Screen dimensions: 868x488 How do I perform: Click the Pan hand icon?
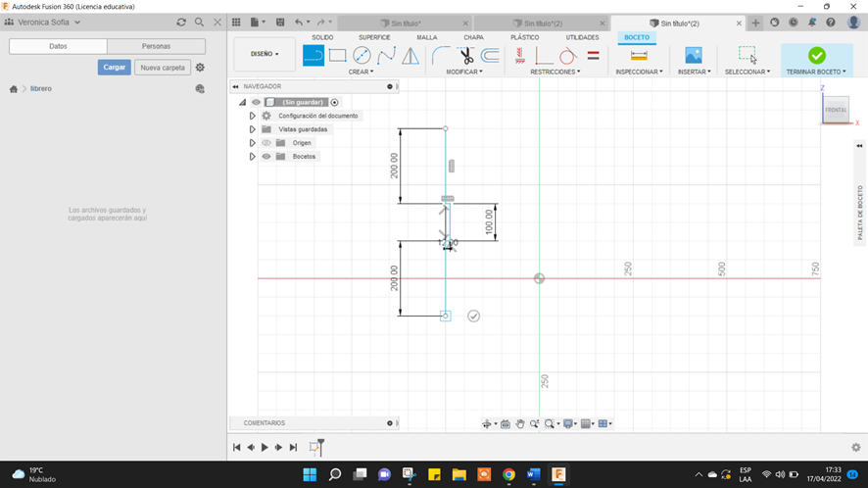[520, 423]
